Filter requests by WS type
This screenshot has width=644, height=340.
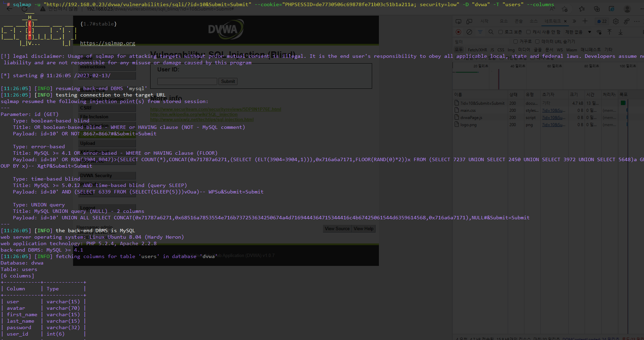coord(560,50)
